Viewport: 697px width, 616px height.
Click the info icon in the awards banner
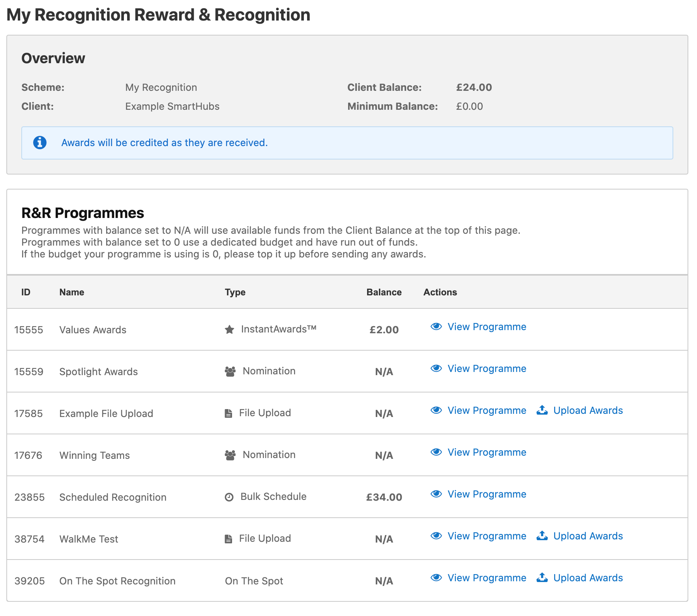click(x=39, y=143)
